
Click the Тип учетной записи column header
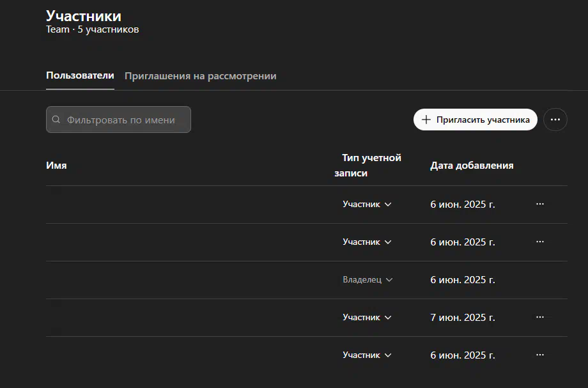click(x=368, y=166)
